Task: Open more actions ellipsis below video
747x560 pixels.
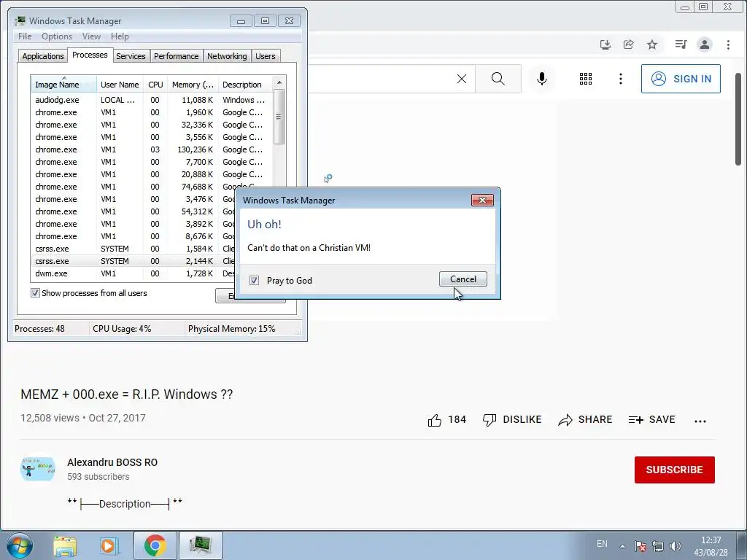Action: pyautogui.click(x=700, y=421)
